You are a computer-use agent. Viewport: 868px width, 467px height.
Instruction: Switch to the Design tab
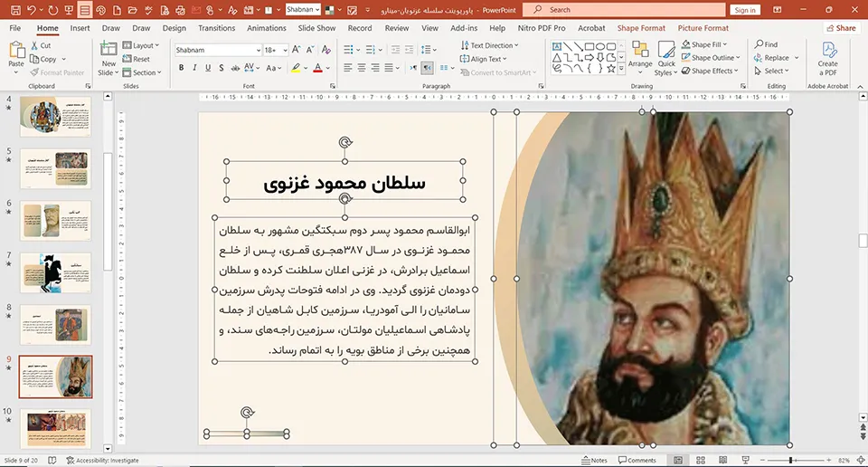point(174,28)
